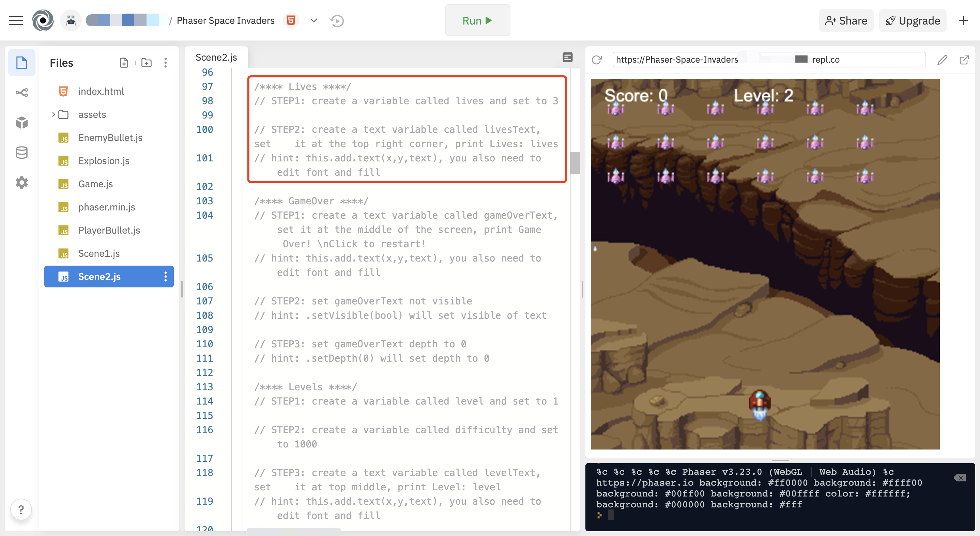Open version control sidebar icon
Image resolution: width=980 pixels, height=536 pixels.
coord(22,92)
